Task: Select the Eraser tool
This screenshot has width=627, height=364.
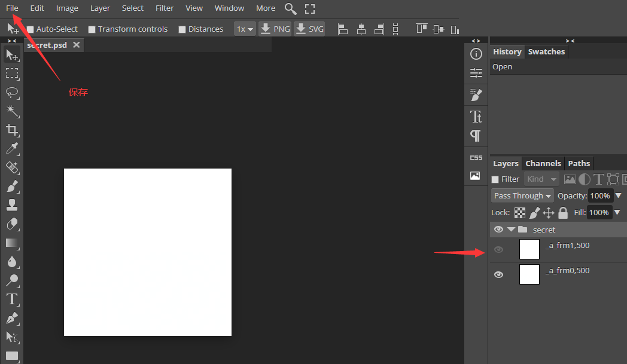Action: (12, 224)
